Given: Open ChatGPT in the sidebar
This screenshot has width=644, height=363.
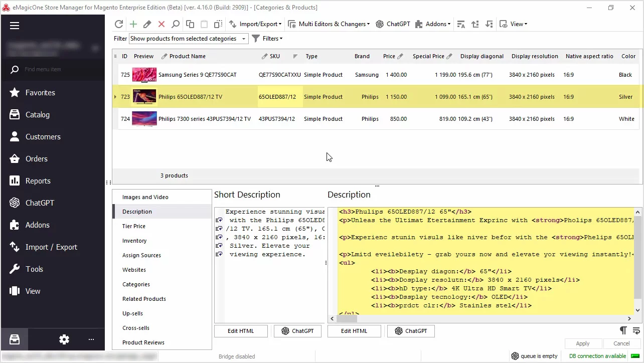Looking at the screenshot, I should click(53, 203).
